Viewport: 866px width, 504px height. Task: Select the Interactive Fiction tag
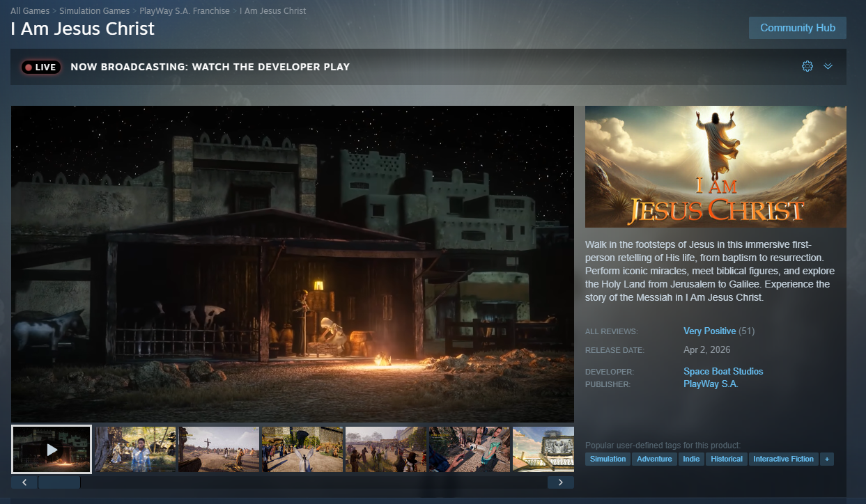pos(783,459)
